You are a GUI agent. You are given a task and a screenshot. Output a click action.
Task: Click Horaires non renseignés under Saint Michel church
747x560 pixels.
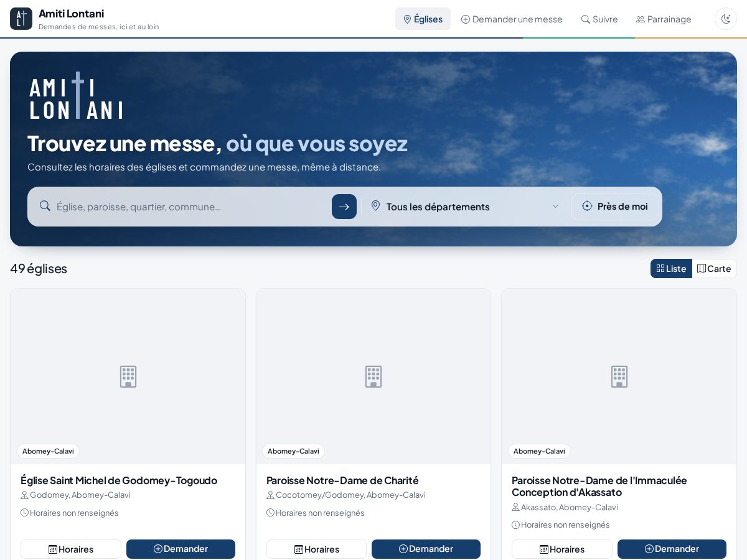coord(74,513)
